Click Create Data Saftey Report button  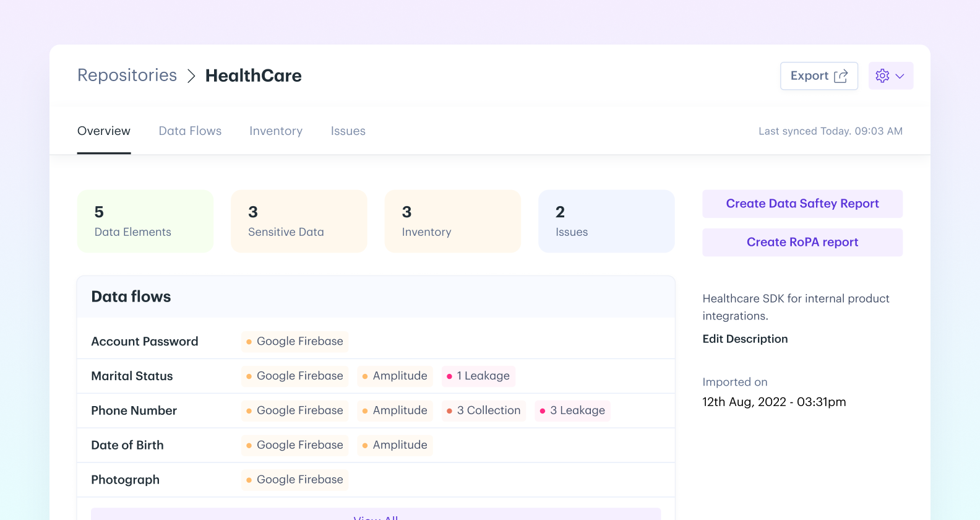click(802, 204)
